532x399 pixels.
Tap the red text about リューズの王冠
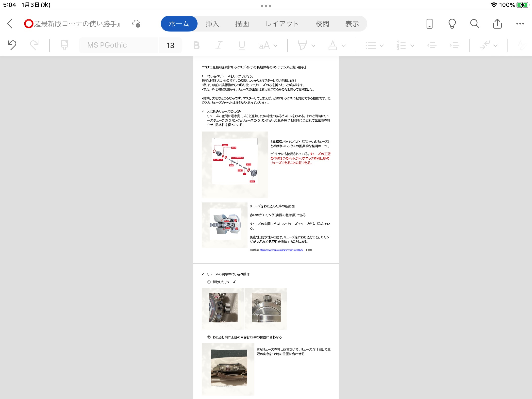pos(300,158)
